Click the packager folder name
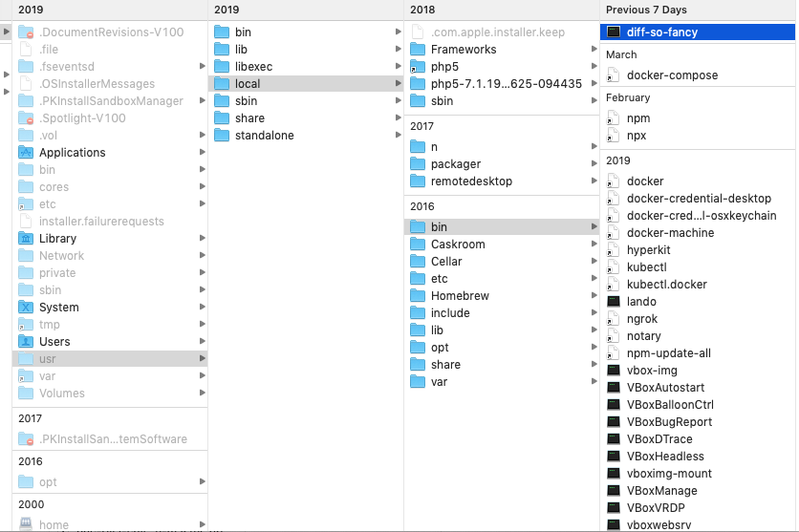 (456, 164)
